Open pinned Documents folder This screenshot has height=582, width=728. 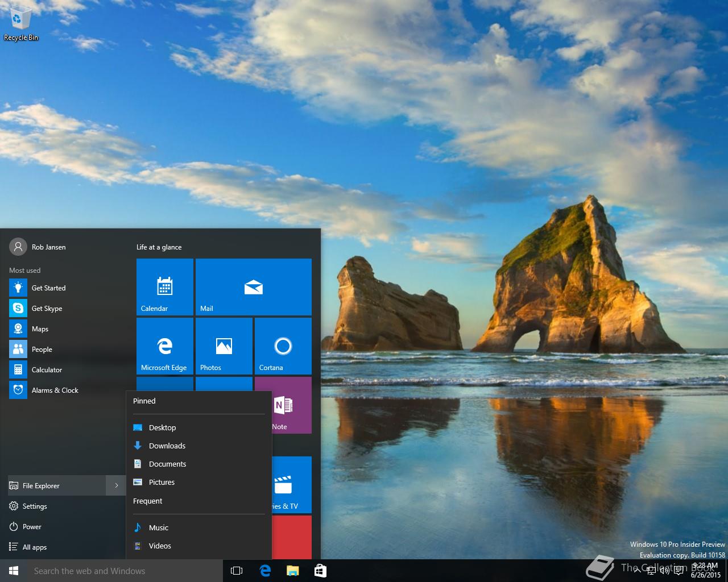[198, 464]
